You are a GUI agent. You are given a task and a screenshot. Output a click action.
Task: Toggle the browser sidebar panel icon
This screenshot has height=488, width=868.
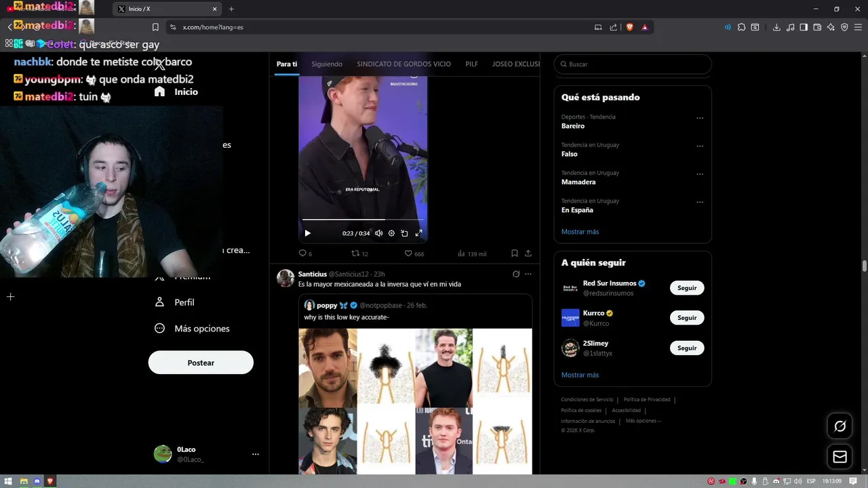[804, 27]
